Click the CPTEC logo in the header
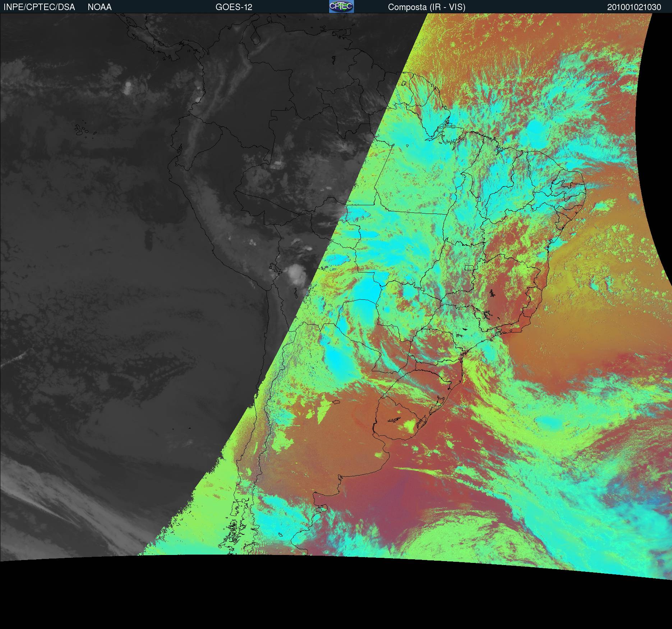The image size is (672, 629). pos(341,6)
